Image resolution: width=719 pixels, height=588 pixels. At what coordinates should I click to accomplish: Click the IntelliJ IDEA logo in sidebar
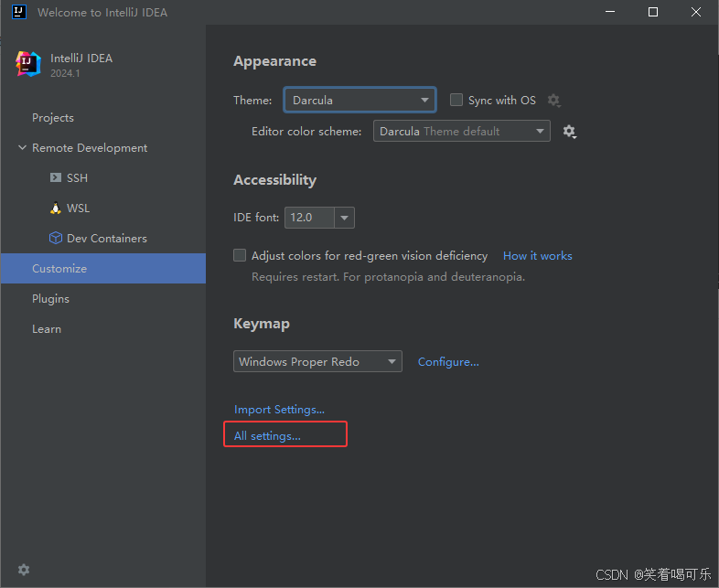(x=28, y=64)
